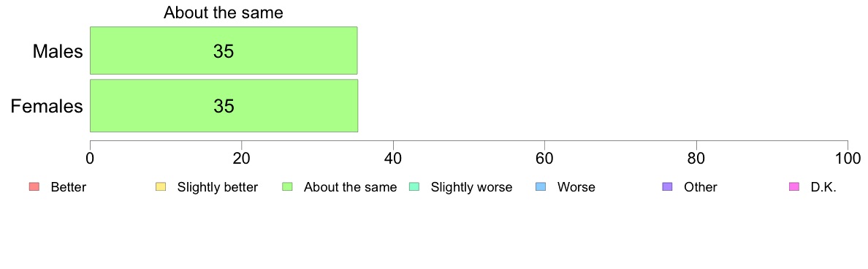This screenshot has width=868, height=269.
Task: Click the red Better legend swatch
Action: pyautogui.click(x=34, y=187)
